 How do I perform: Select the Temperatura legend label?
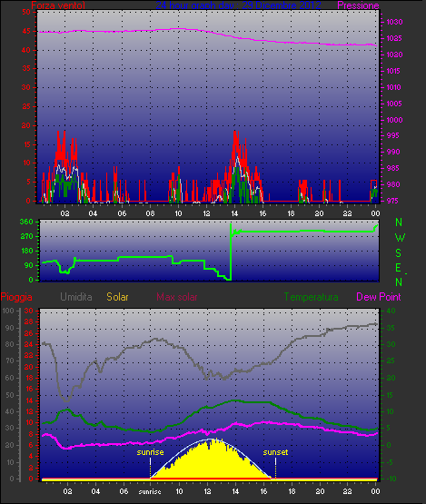click(x=311, y=297)
